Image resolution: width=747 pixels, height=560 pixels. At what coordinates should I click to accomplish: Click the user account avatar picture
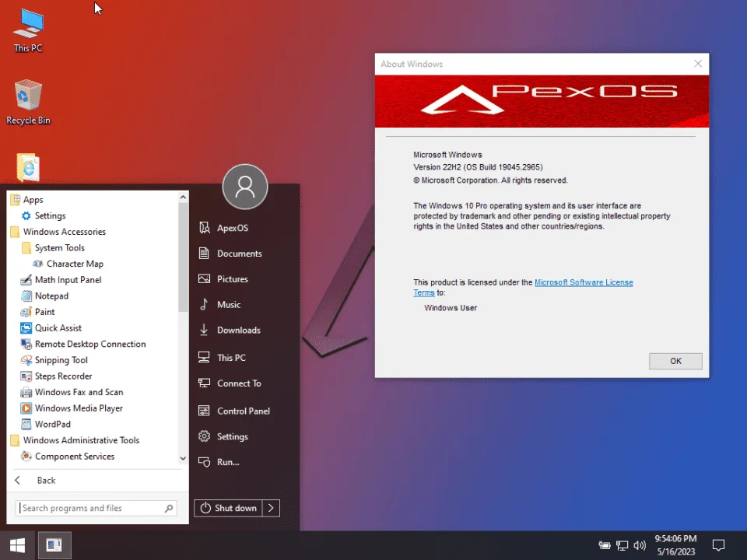[245, 187]
